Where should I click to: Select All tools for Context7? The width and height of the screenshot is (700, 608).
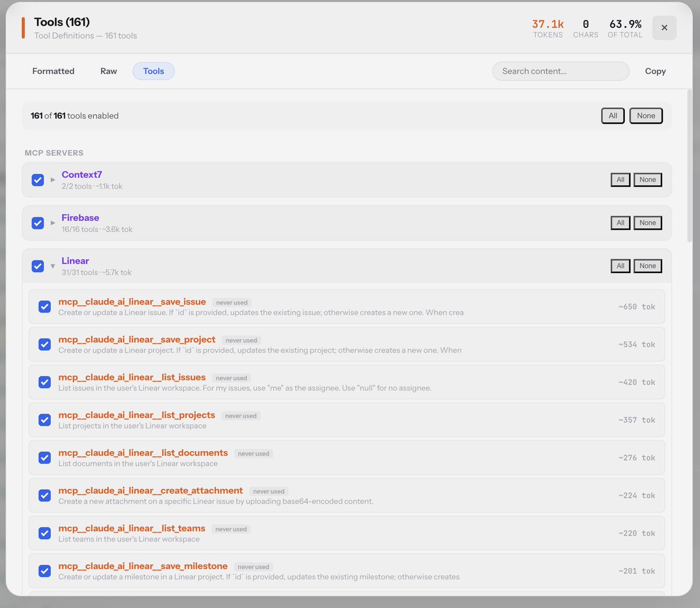[620, 180]
